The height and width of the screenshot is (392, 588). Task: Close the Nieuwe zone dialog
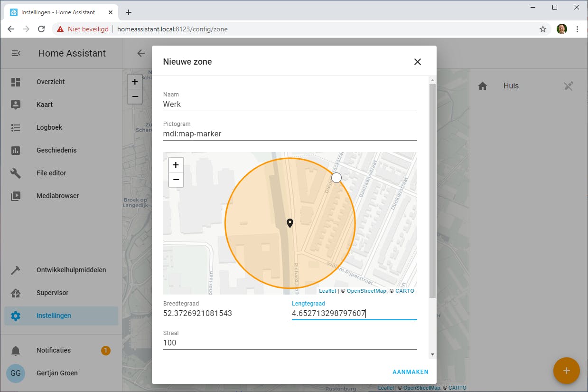[x=417, y=62]
